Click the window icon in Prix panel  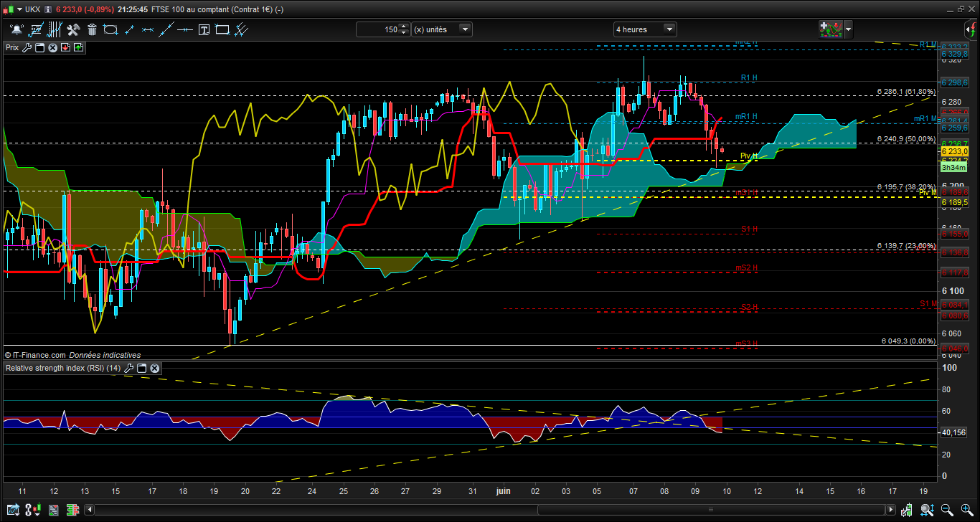click(40, 47)
